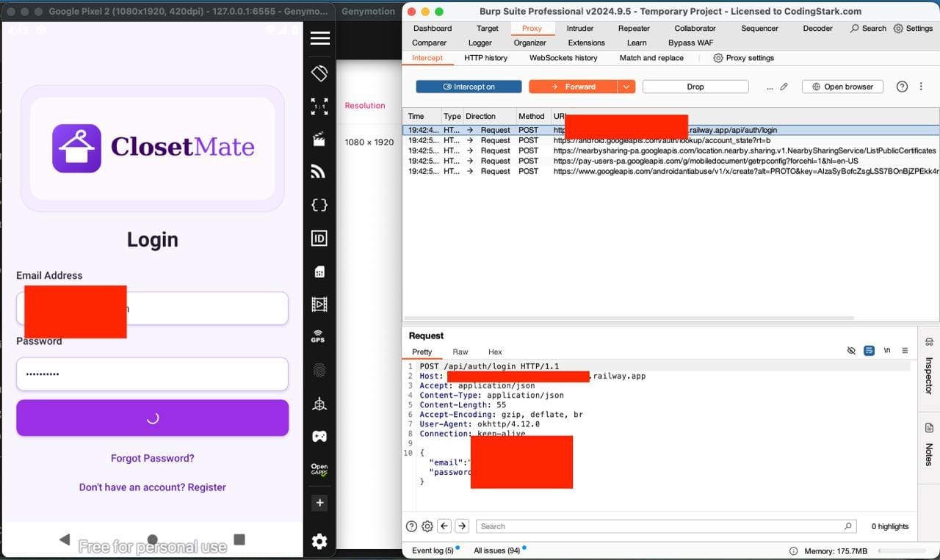The height and width of the screenshot is (560, 940).
Task: Click the Genymotion fingerprint biometrics icon
Action: (x=319, y=371)
